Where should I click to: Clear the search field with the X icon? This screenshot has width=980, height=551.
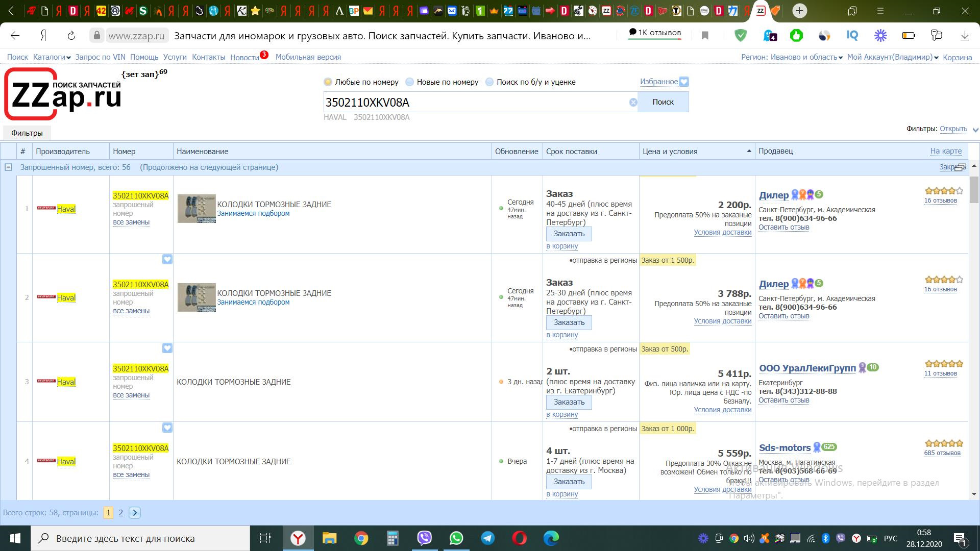point(633,102)
